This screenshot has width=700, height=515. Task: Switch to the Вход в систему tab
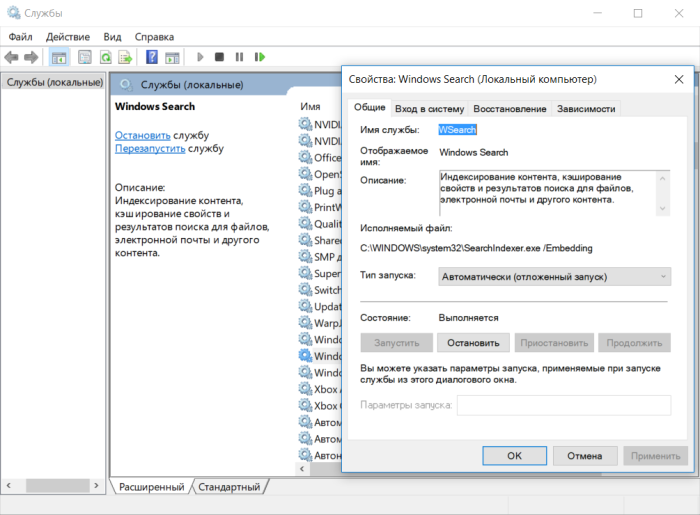click(x=429, y=109)
